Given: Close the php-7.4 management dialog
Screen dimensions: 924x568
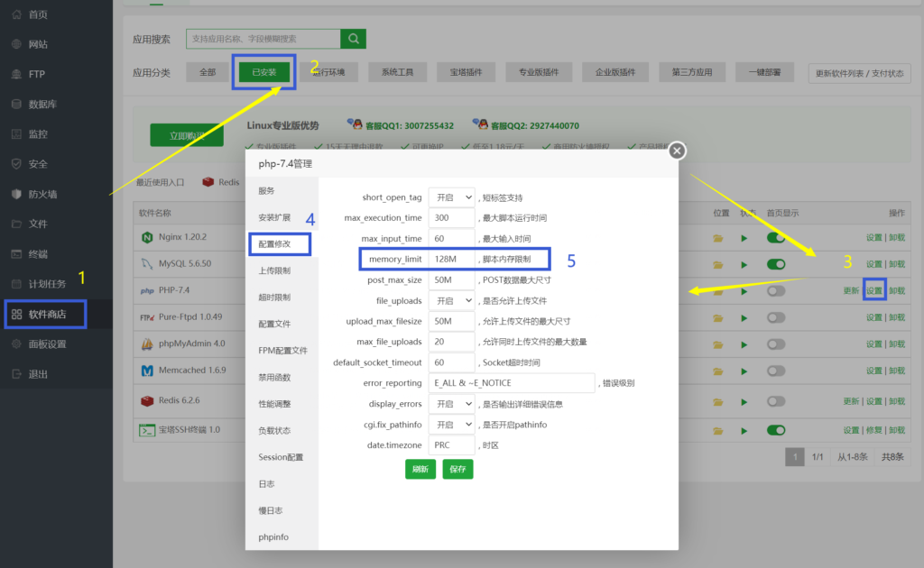Looking at the screenshot, I should [x=677, y=151].
